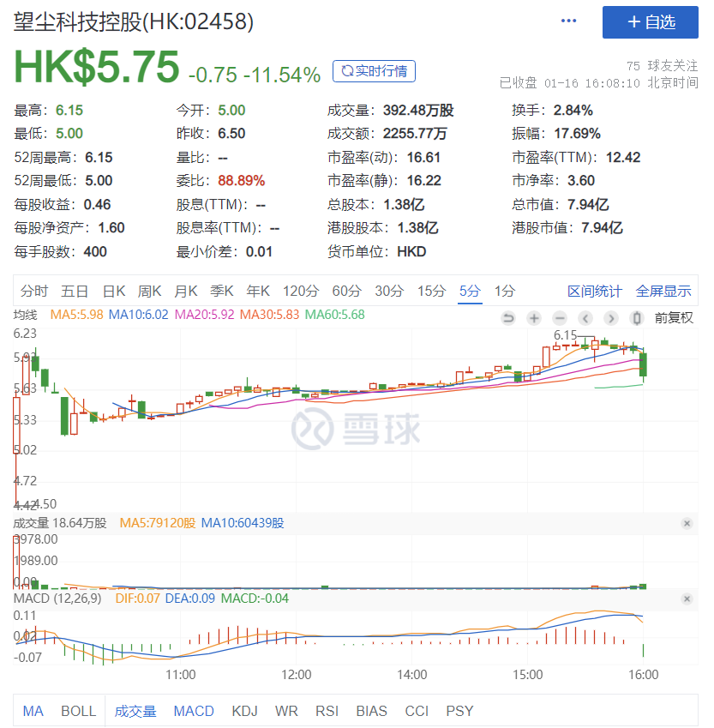
Task: Enable the CCI indicator
Action: tap(417, 711)
